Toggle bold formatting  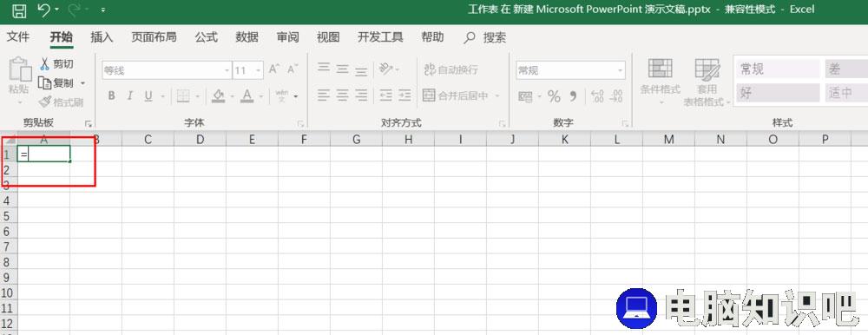pyautogui.click(x=111, y=95)
